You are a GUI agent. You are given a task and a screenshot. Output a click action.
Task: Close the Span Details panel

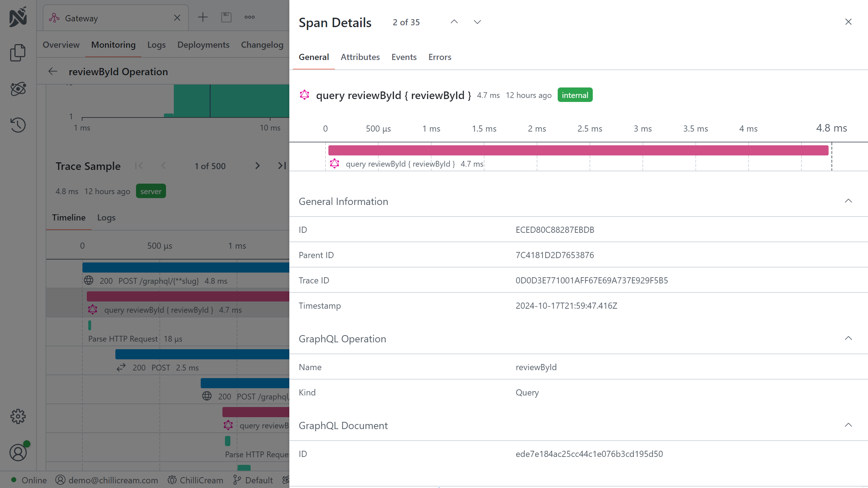848,22
